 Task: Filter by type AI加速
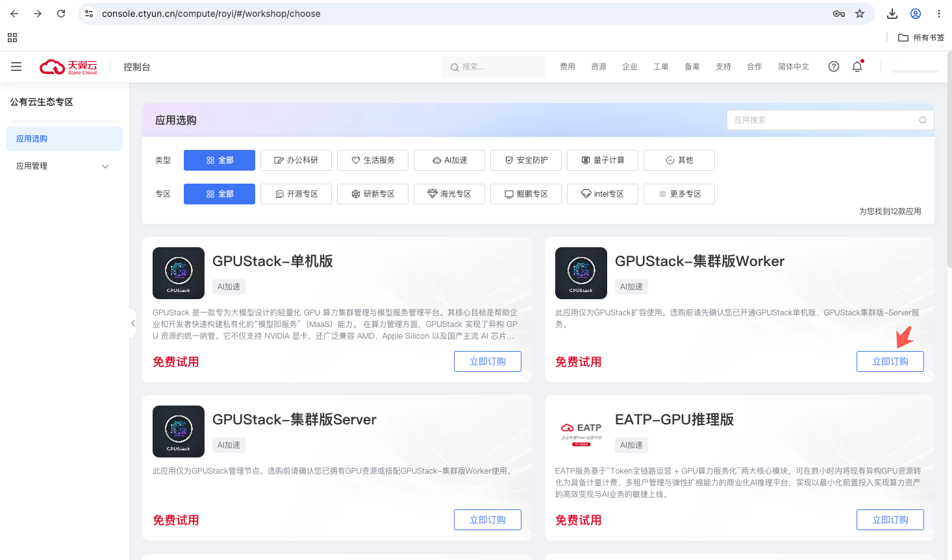point(449,160)
